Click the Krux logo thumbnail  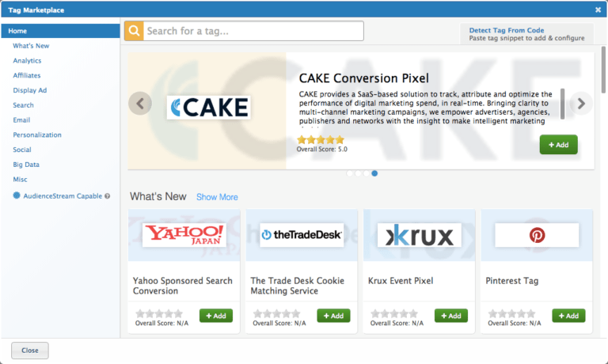419,235
